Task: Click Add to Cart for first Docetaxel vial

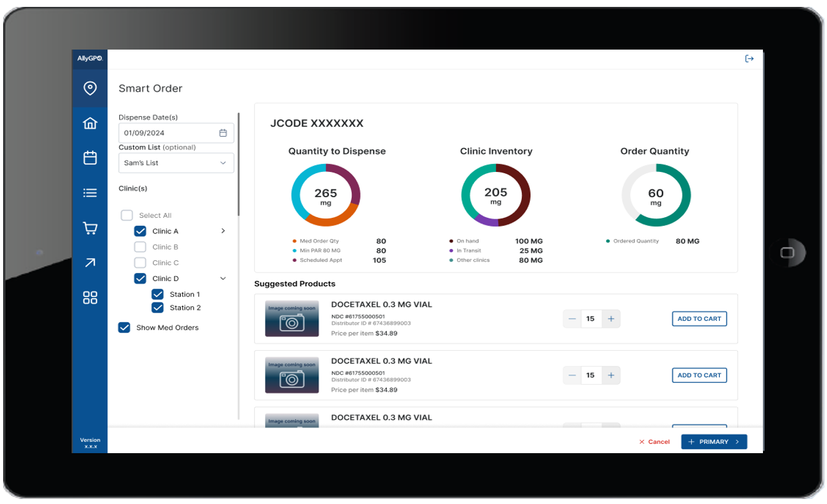Action: click(x=699, y=319)
